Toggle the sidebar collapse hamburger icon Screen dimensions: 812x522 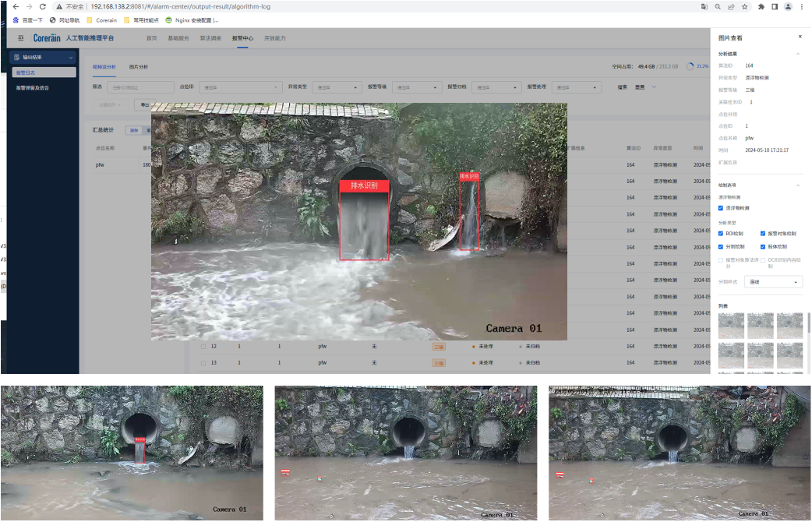click(x=20, y=37)
